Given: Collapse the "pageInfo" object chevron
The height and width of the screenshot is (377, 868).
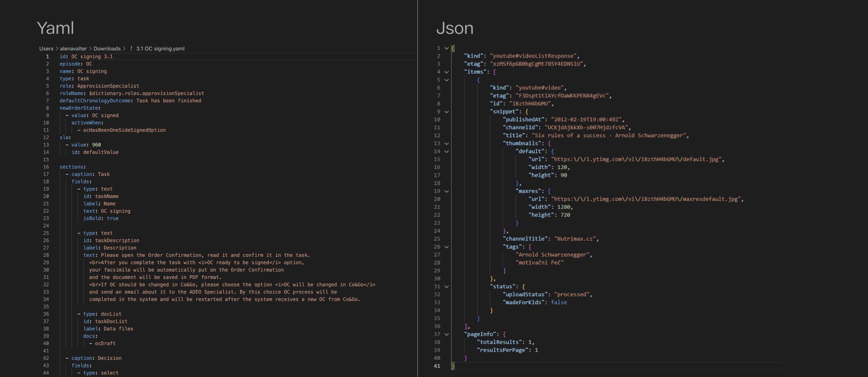Looking at the screenshot, I should pyautogui.click(x=447, y=334).
